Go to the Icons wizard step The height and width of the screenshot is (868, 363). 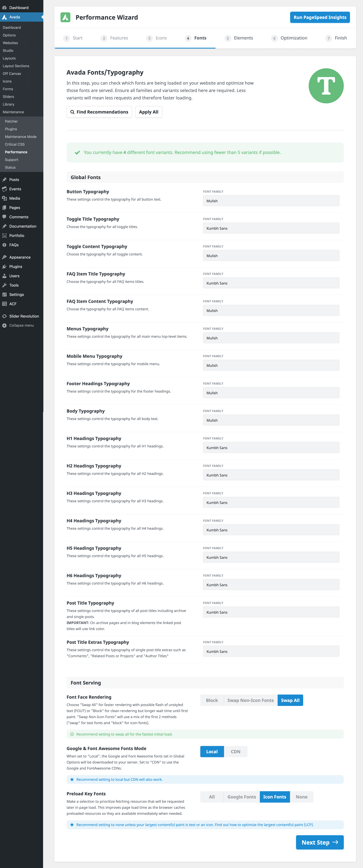pos(156,38)
